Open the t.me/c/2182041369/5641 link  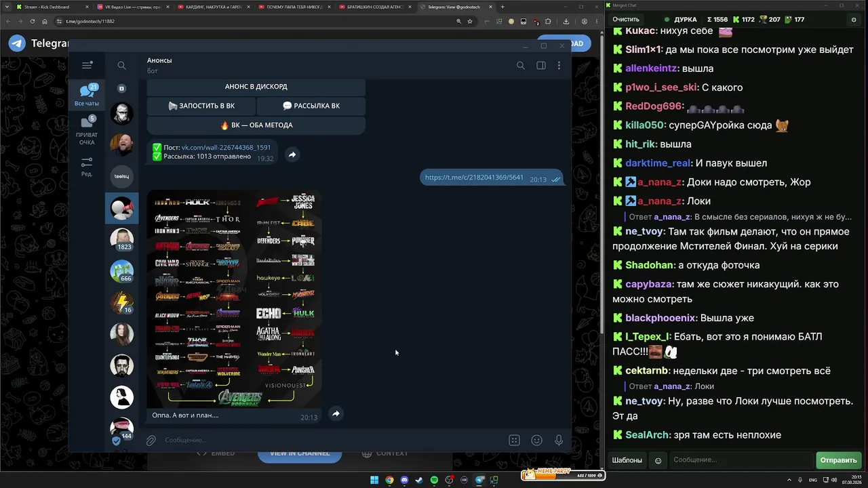pyautogui.click(x=474, y=178)
